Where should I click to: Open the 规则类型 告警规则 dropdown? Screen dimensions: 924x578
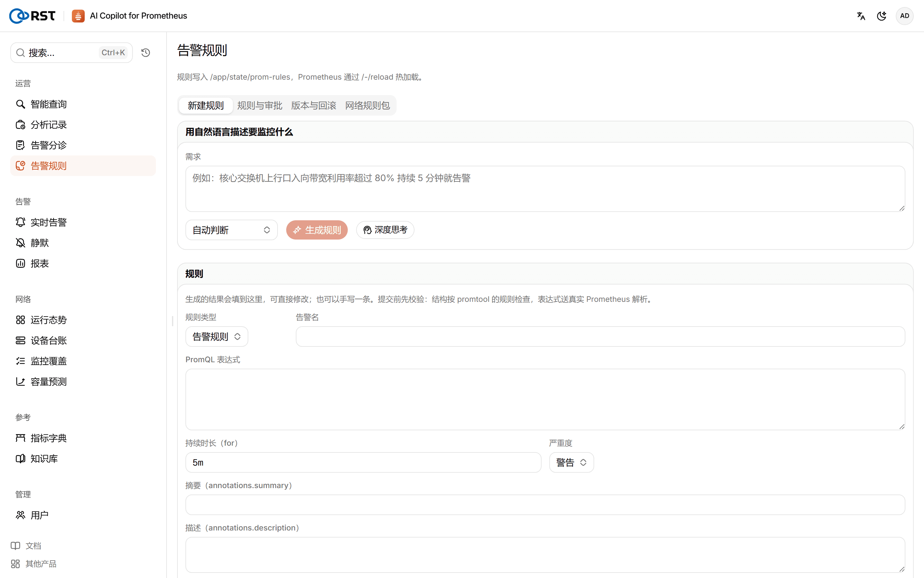coord(217,337)
